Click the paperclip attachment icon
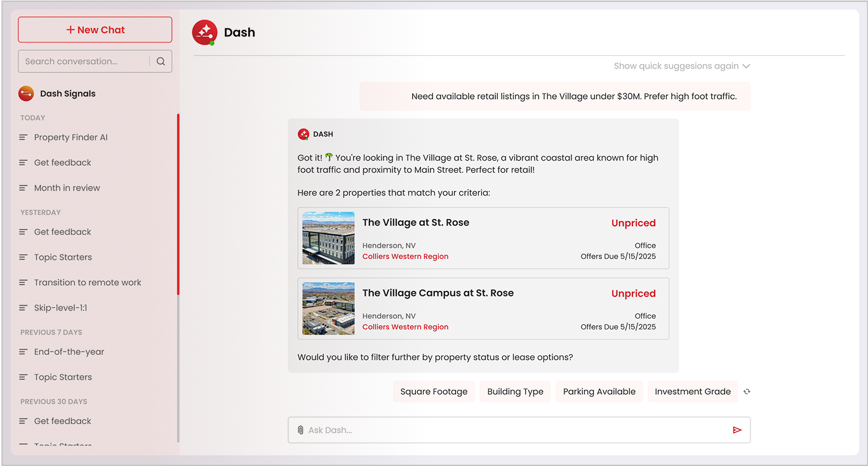Image resolution: width=868 pixels, height=466 pixels. (300, 430)
